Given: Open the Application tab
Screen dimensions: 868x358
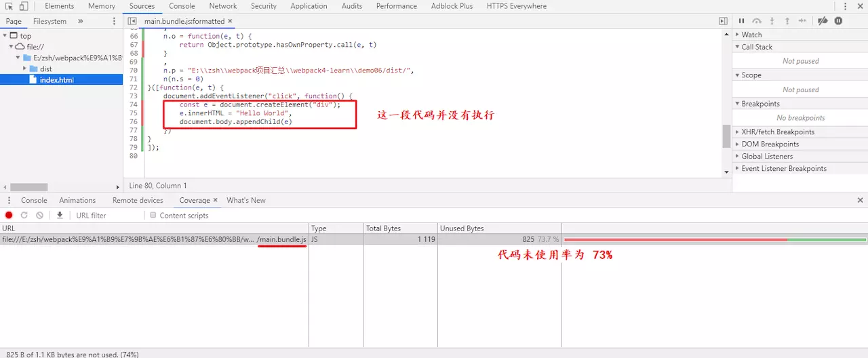Looking at the screenshot, I should [309, 6].
